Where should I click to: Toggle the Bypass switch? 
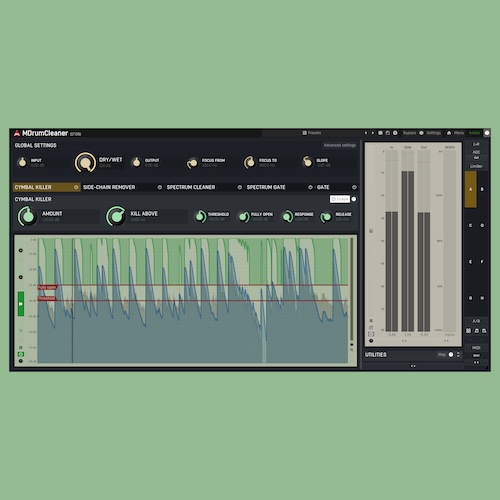tap(421, 133)
